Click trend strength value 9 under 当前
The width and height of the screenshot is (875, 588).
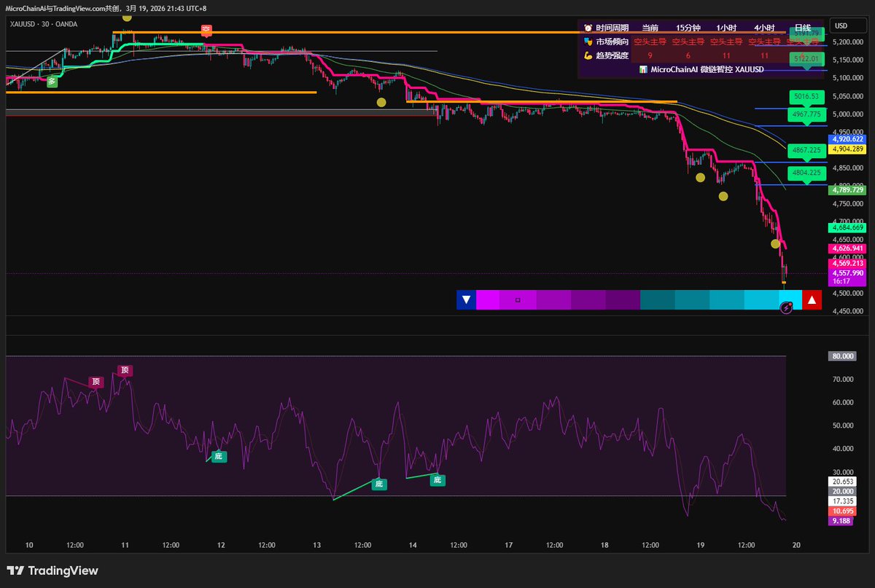[650, 55]
